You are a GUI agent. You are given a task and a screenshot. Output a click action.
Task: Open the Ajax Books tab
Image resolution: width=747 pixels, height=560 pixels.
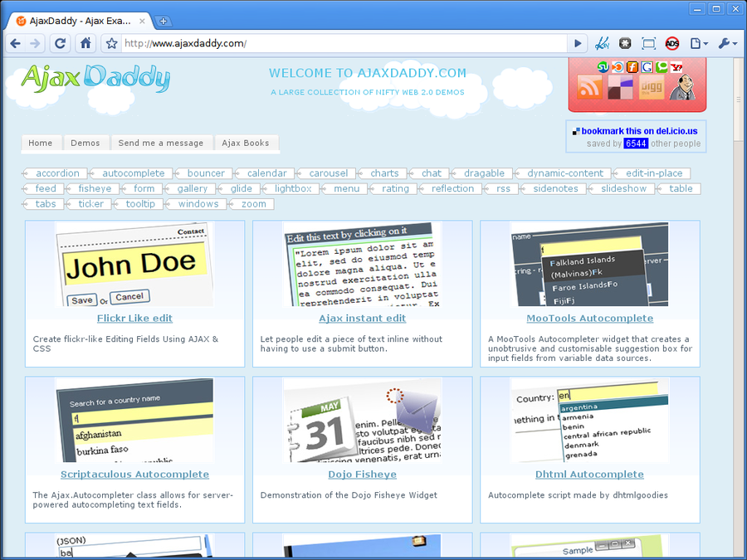point(246,143)
